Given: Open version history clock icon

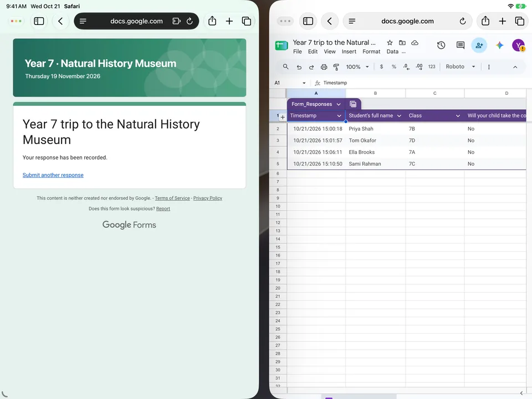Looking at the screenshot, I should (x=441, y=45).
